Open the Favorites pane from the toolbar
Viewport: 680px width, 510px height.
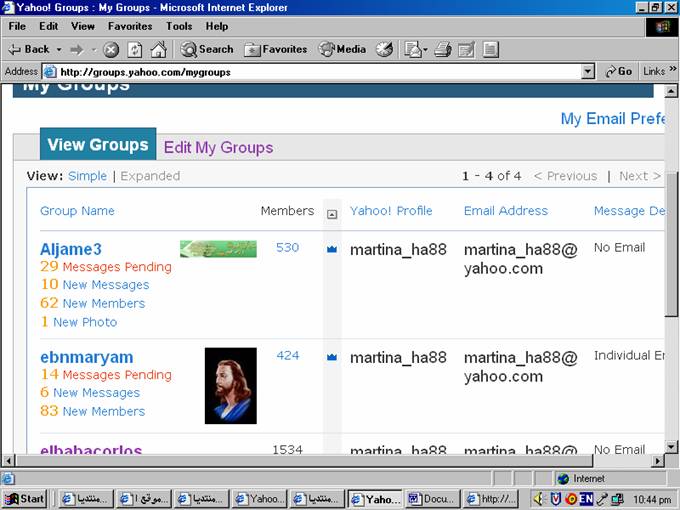click(276, 49)
